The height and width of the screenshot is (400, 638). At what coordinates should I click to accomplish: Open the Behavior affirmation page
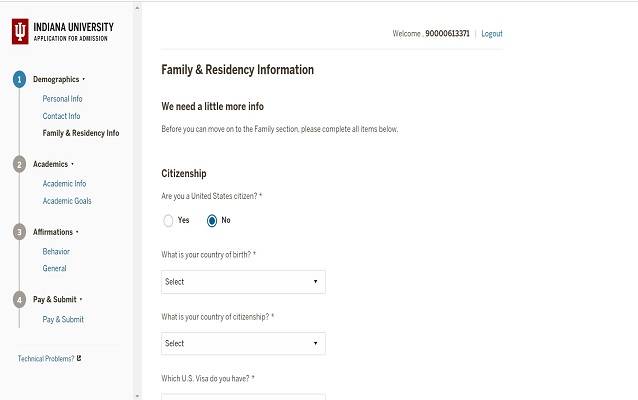pos(56,251)
